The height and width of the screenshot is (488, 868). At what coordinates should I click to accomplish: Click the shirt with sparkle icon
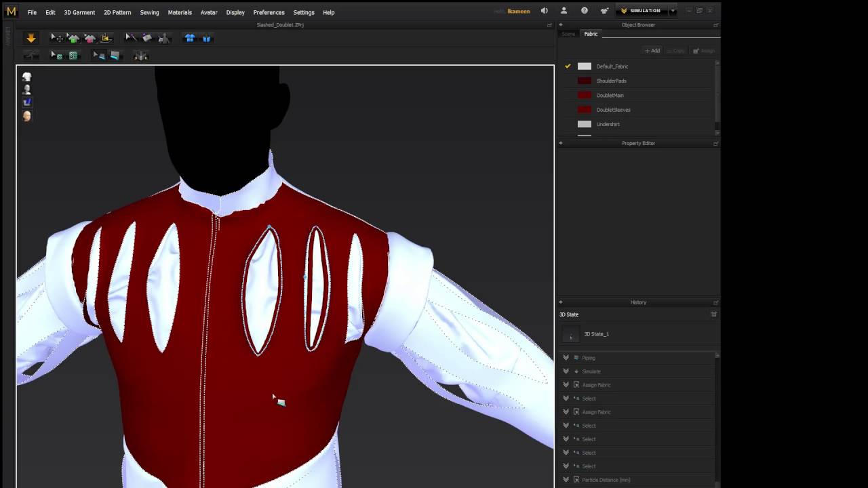604,11
